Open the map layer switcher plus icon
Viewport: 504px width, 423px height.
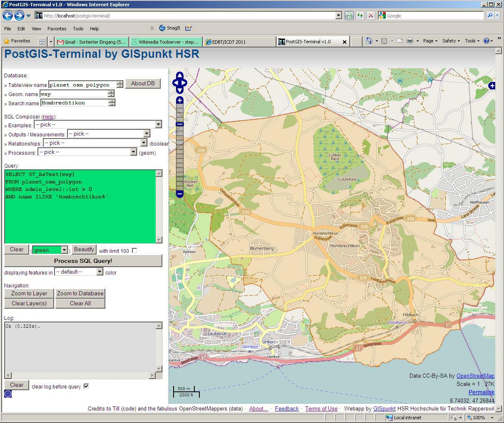click(x=492, y=86)
